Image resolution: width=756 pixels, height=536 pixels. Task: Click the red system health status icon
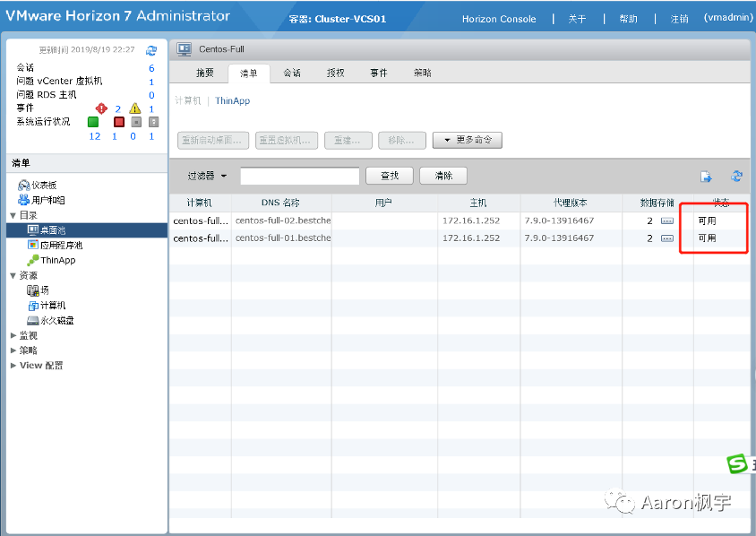point(118,122)
